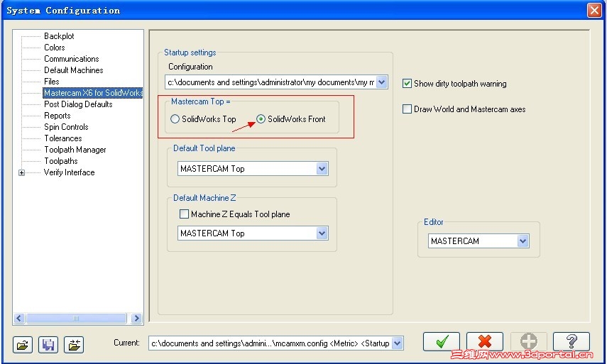Select Files in the settings tree
This screenshot has width=607, height=364.
(52, 82)
